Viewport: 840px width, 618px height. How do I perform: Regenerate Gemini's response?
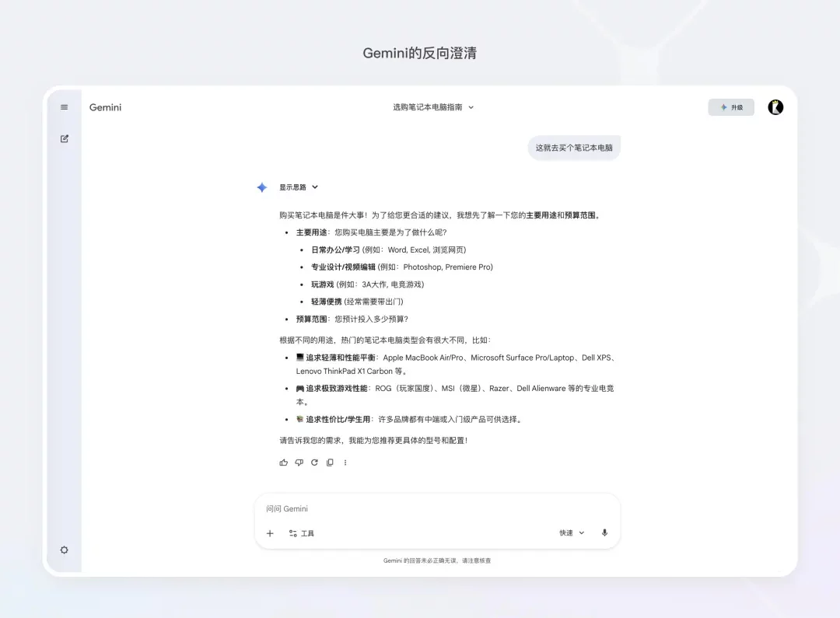coord(315,462)
